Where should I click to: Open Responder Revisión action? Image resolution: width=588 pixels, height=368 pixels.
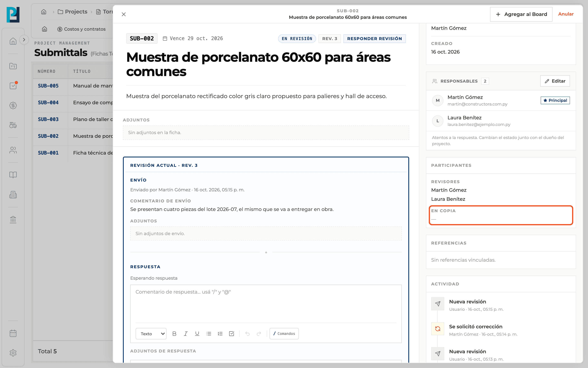click(374, 38)
